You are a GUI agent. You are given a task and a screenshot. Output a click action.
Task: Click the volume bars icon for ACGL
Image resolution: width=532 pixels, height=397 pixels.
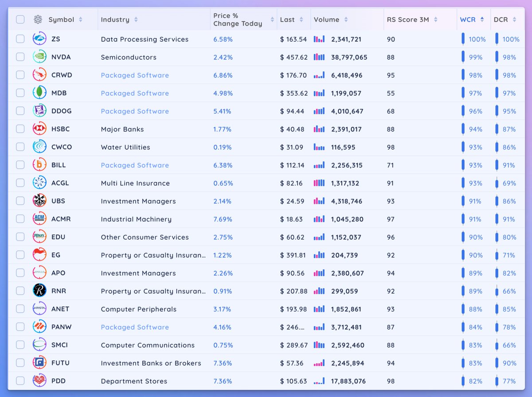319,183
